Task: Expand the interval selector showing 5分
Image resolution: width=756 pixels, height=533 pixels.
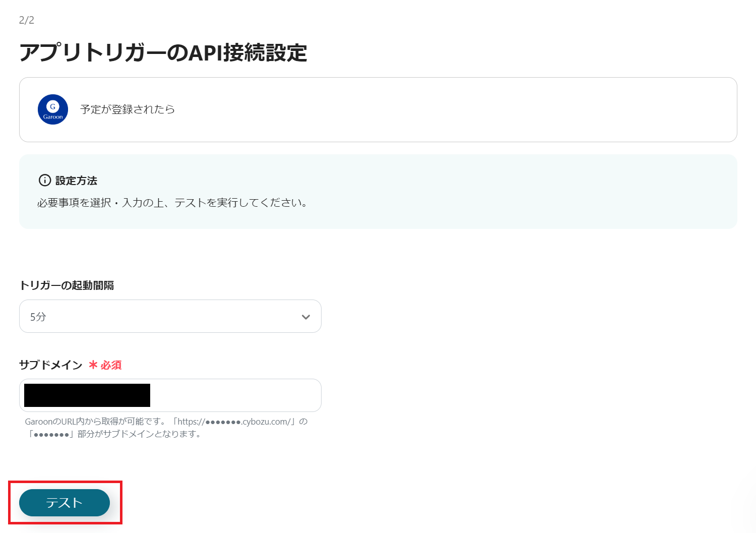Action: pyautogui.click(x=170, y=316)
